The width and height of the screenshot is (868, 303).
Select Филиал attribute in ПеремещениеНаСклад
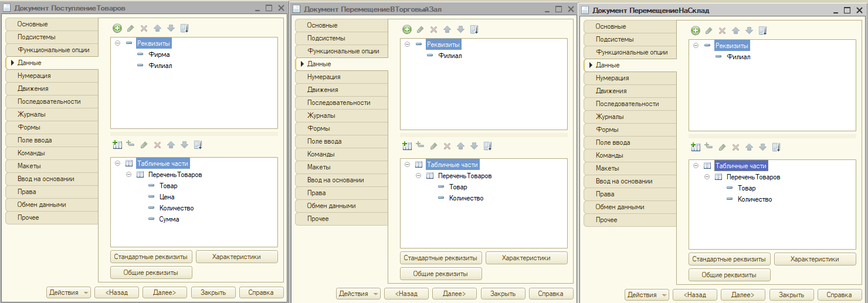(x=738, y=57)
